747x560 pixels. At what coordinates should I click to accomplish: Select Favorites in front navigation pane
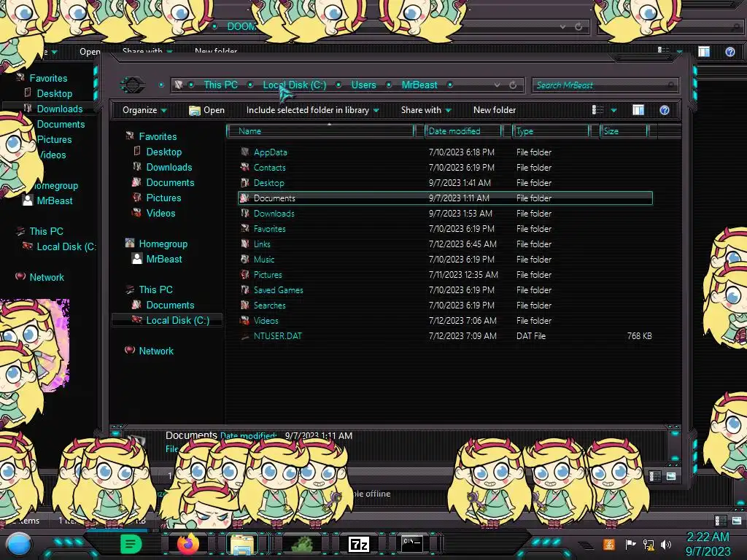click(158, 136)
